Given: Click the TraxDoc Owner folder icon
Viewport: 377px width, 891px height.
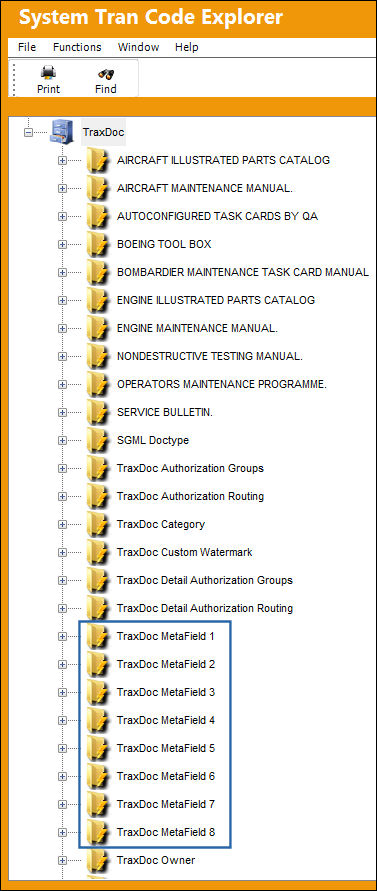Looking at the screenshot, I should (98, 860).
